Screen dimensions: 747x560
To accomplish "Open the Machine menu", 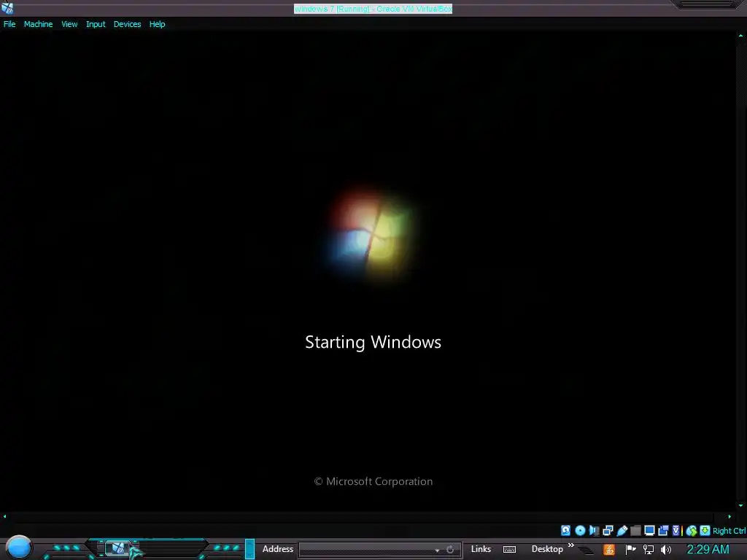I will point(38,24).
